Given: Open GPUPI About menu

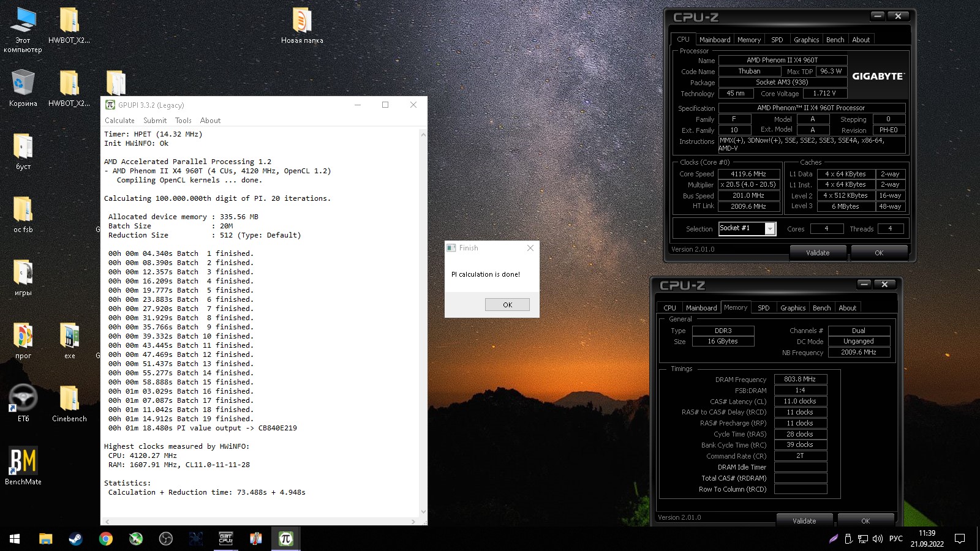Looking at the screenshot, I should tap(210, 121).
